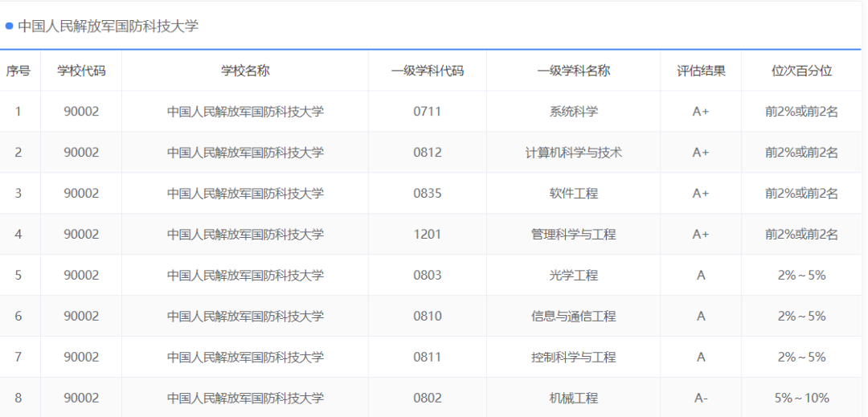
Task: Click the 一级学科名称 column header
Action: (x=574, y=71)
